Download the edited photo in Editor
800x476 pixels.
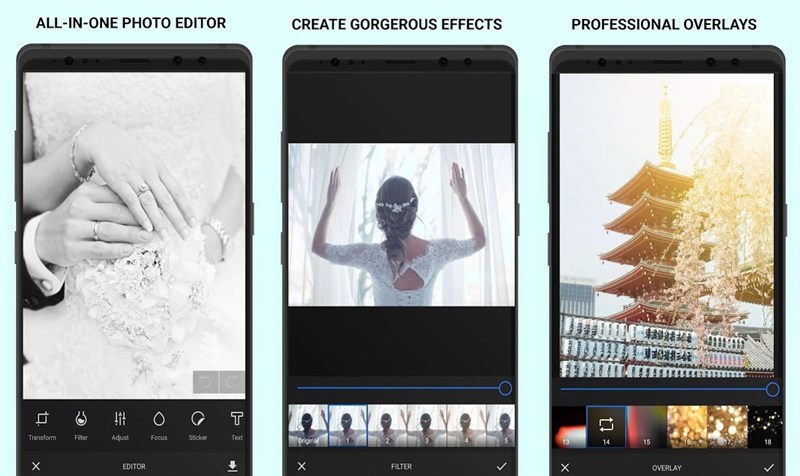point(232,465)
